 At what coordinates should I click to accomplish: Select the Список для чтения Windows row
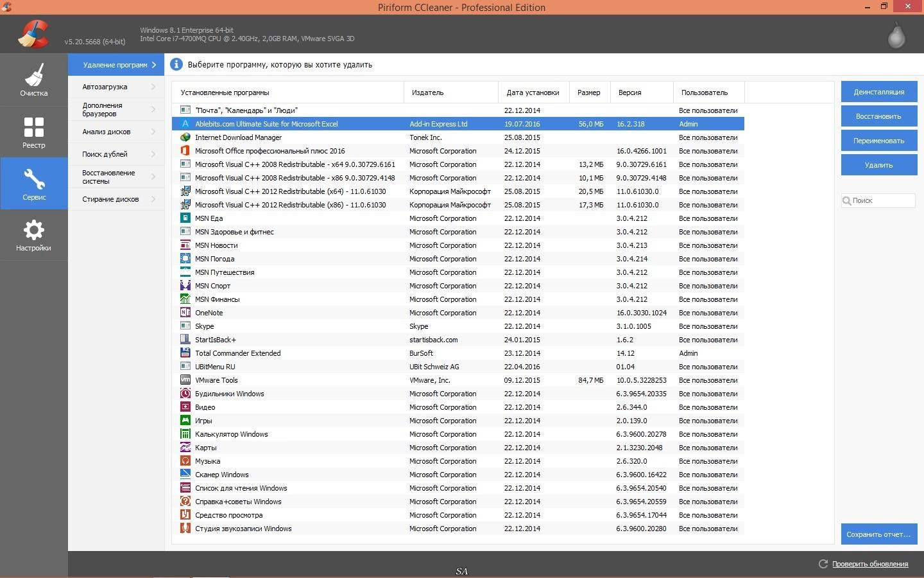458,488
